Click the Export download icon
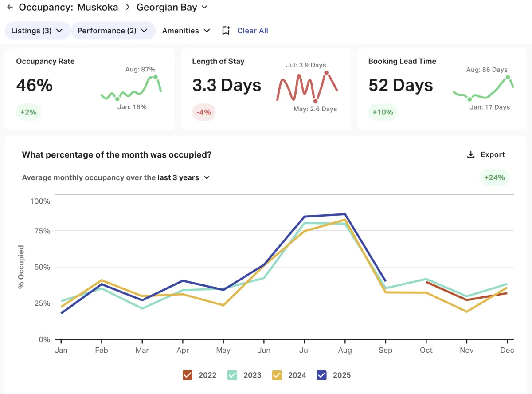 tap(471, 154)
